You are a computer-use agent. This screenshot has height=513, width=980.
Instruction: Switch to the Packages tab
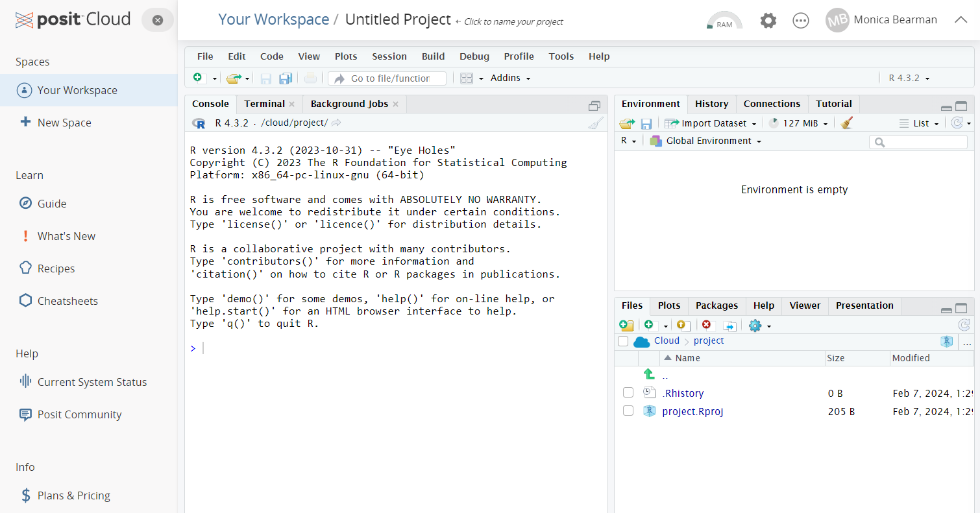click(717, 305)
